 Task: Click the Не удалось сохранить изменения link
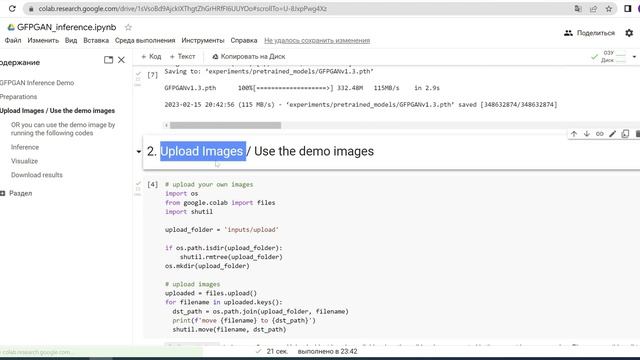(x=317, y=40)
